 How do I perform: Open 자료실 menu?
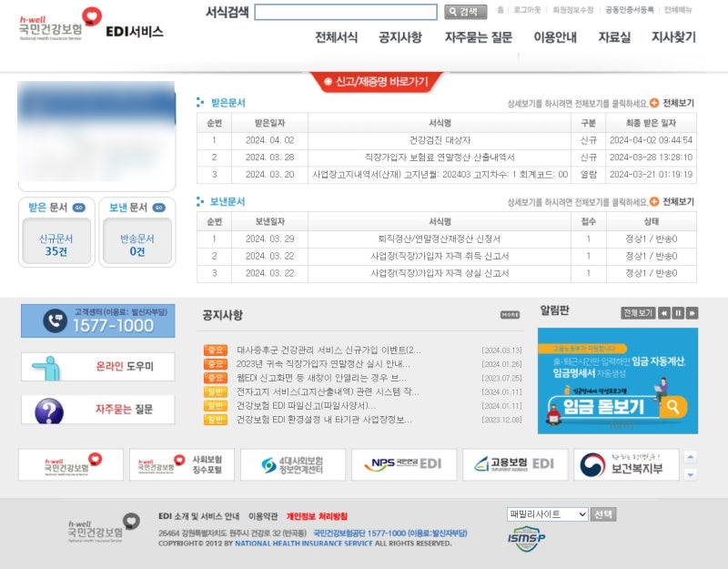click(x=614, y=37)
